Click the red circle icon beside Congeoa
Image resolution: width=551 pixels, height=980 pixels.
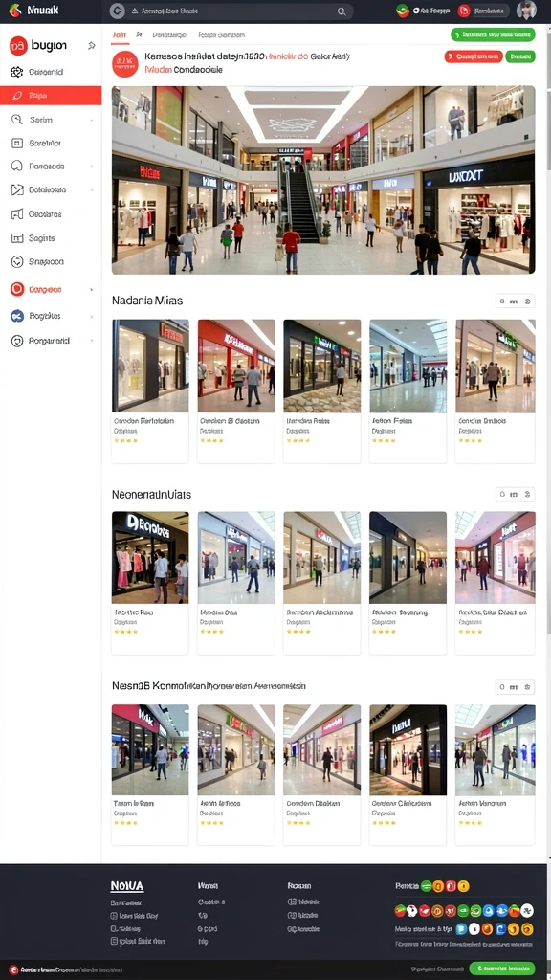pos(17,289)
